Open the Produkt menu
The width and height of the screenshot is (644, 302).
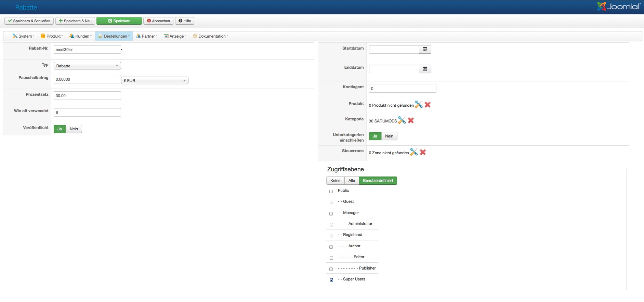(x=52, y=36)
